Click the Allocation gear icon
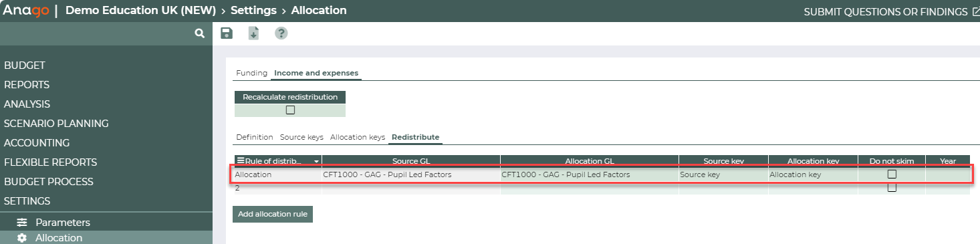The width and height of the screenshot is (980, 244). pos(22,238)
